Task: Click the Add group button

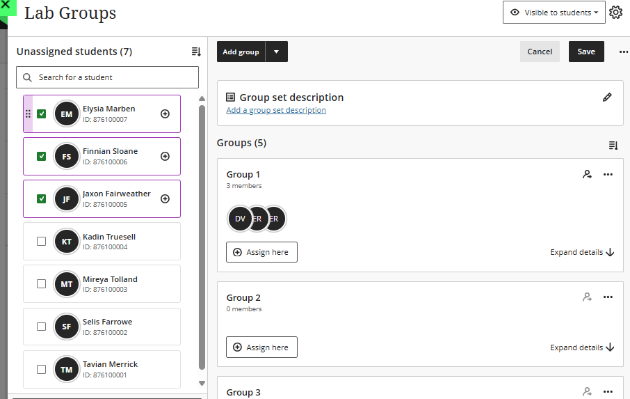Action: coord(241,51)
